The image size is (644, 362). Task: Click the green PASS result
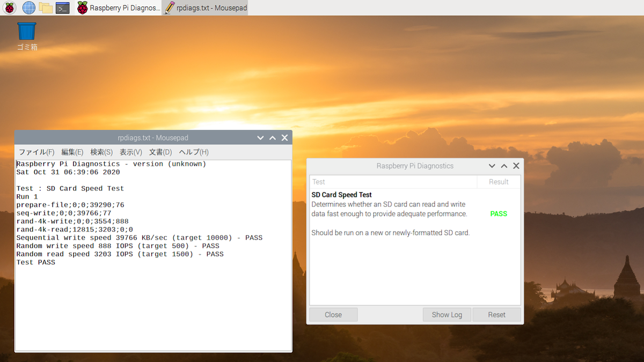[x=499, y=213]
